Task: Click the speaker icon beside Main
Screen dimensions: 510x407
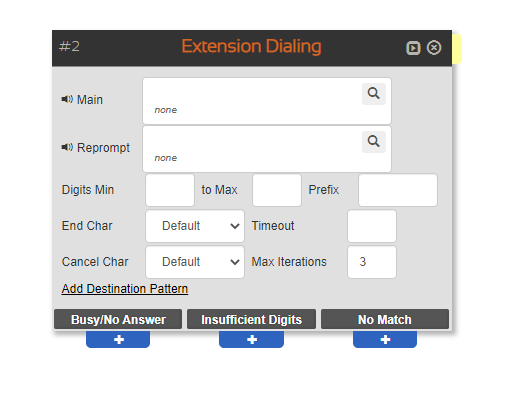Action: [x=67, y=99]
